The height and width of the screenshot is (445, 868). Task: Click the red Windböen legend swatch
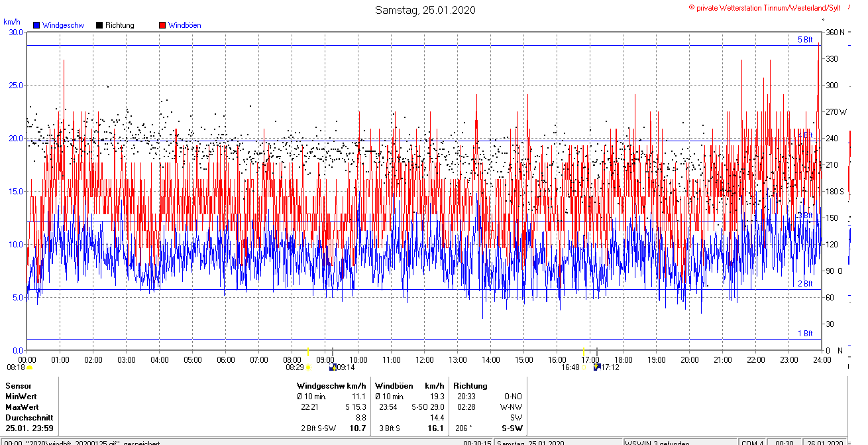(x=162, y=25)
